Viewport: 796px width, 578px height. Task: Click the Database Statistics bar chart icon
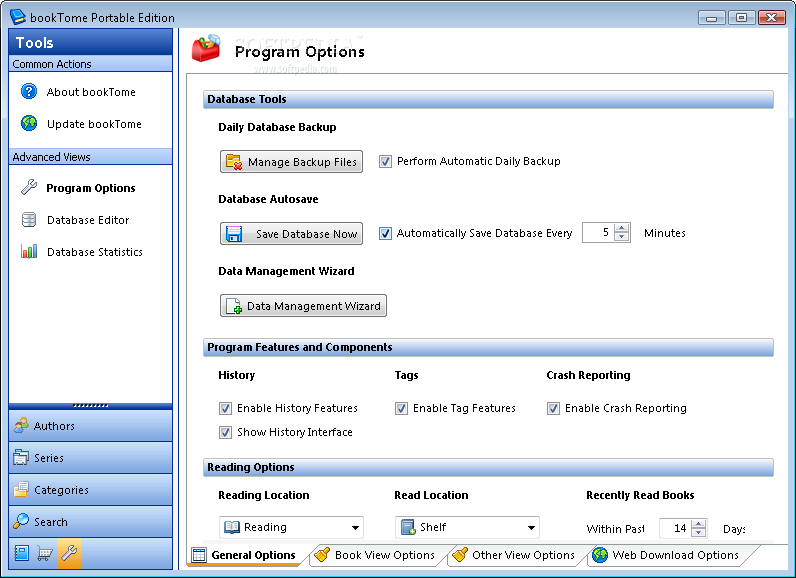click(x=29, y=251)
